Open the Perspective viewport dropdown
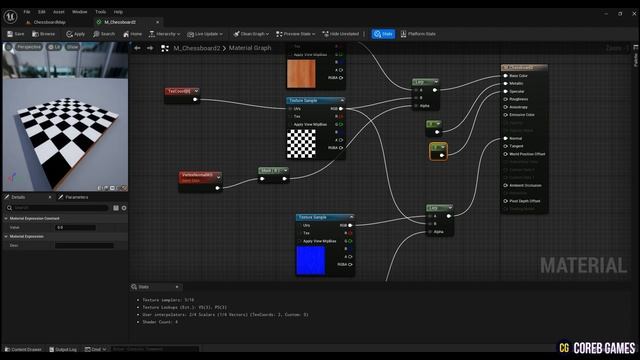Viewport: 640px width, 360px height. click(x=29, y=47)
